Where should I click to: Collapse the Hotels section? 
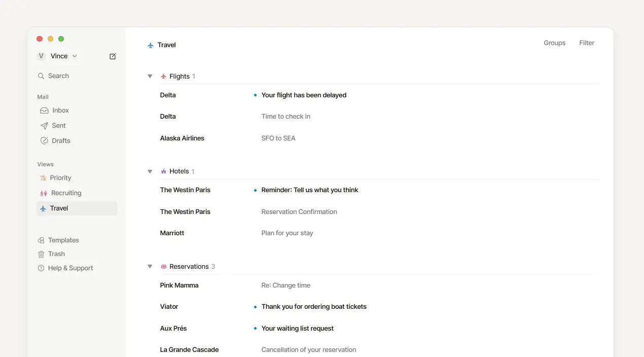pyautogui.click(x=150, y=171)
